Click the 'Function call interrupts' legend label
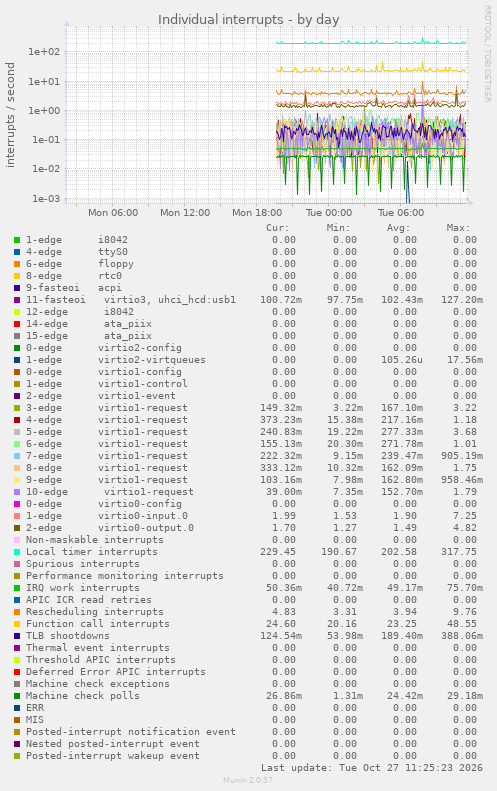The image size is (497, 791). click(x=98, y=624)
